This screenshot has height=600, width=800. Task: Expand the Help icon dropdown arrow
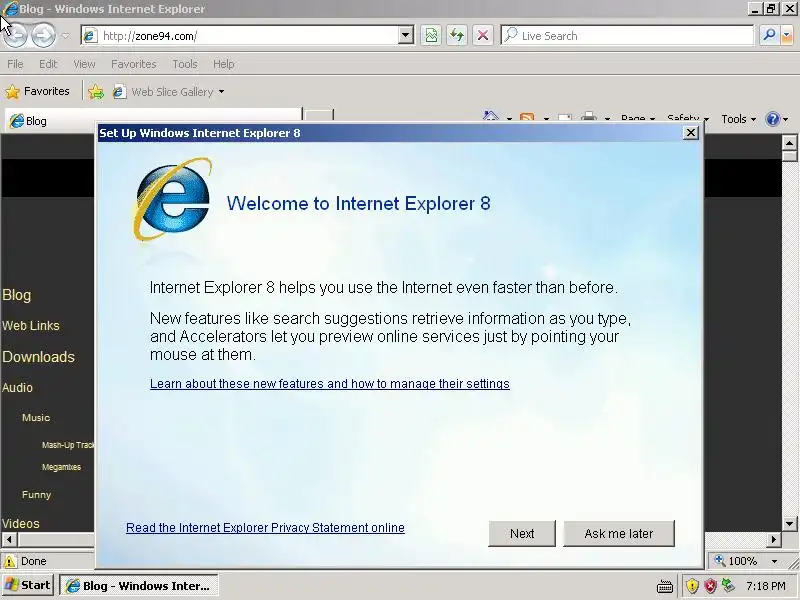786,119
